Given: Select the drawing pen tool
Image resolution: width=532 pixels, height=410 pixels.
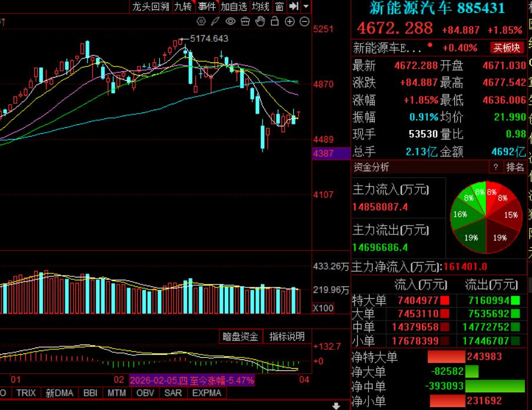Looking at the screenshot, I should [x=215, y=21].
